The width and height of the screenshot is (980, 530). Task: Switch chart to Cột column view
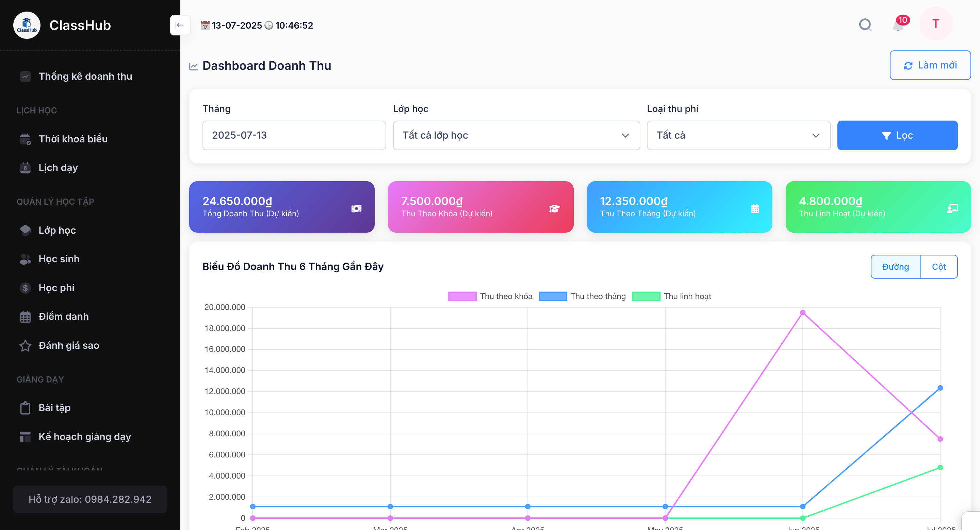[938, 267]
